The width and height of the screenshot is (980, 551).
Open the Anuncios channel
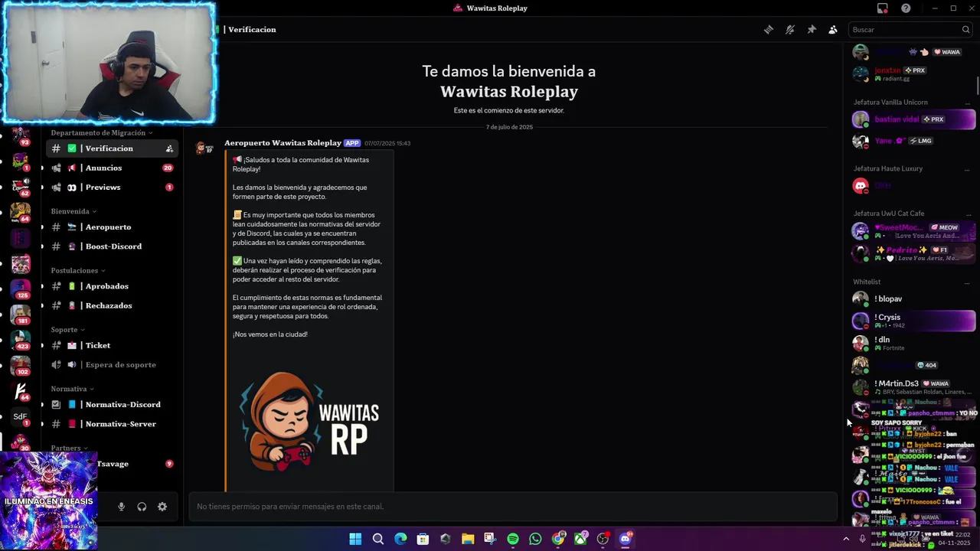click(113, 168)
